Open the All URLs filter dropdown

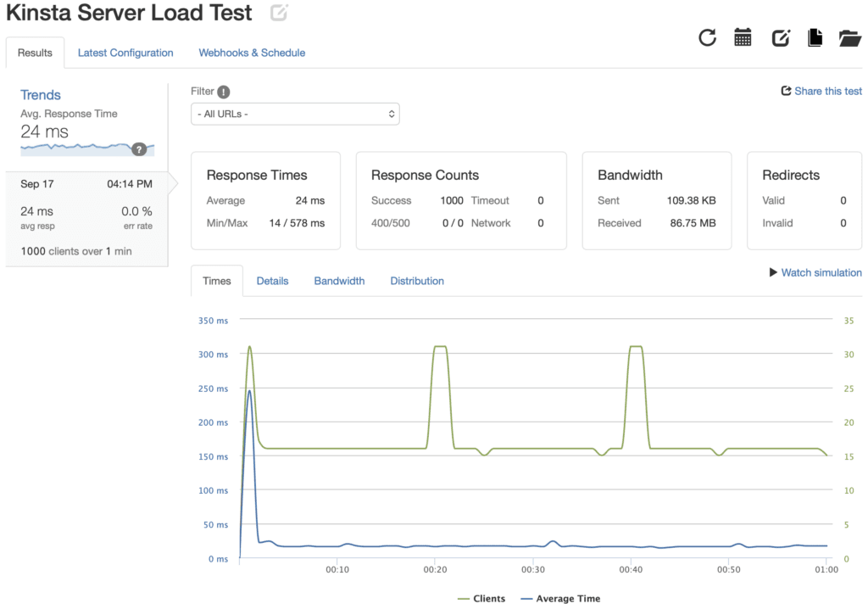(295, 115)
